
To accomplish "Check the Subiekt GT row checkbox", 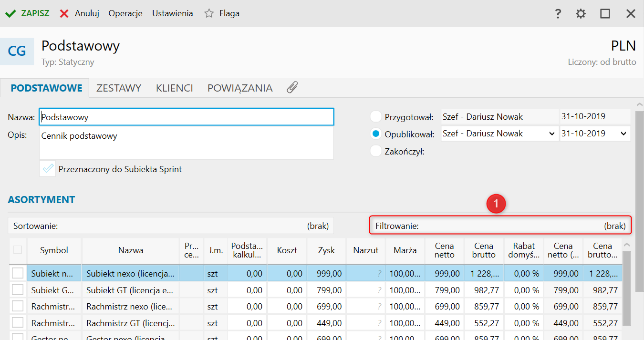I will [18, 290].
